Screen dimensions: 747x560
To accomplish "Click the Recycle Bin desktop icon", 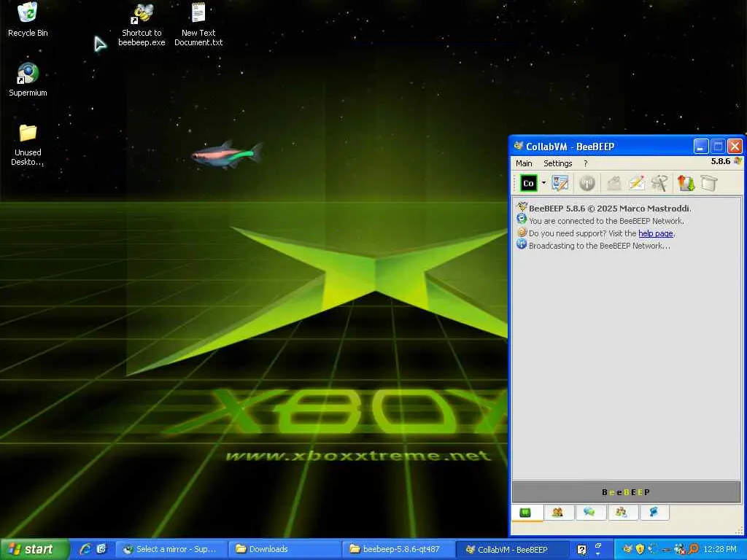I will (x=28, y=20).
